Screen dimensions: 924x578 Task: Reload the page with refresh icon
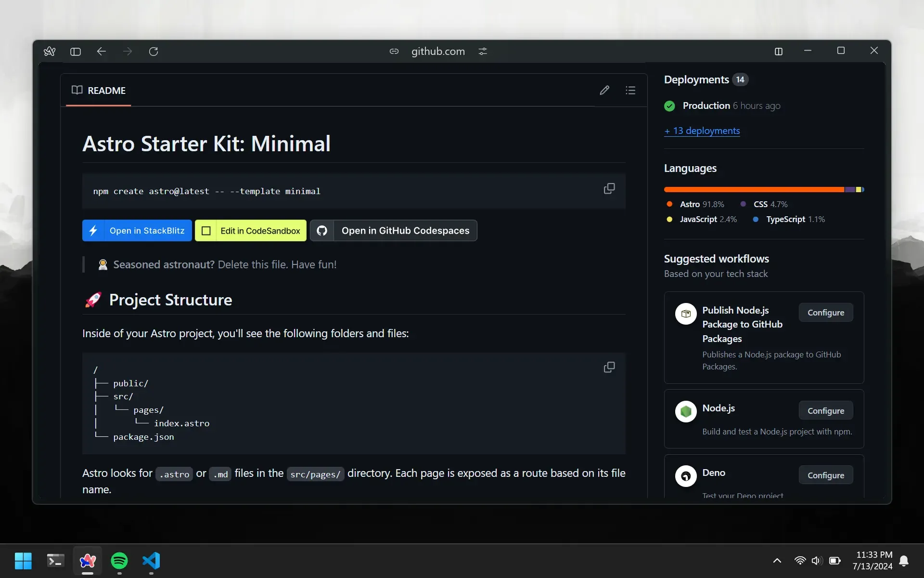tap(154, 51)
